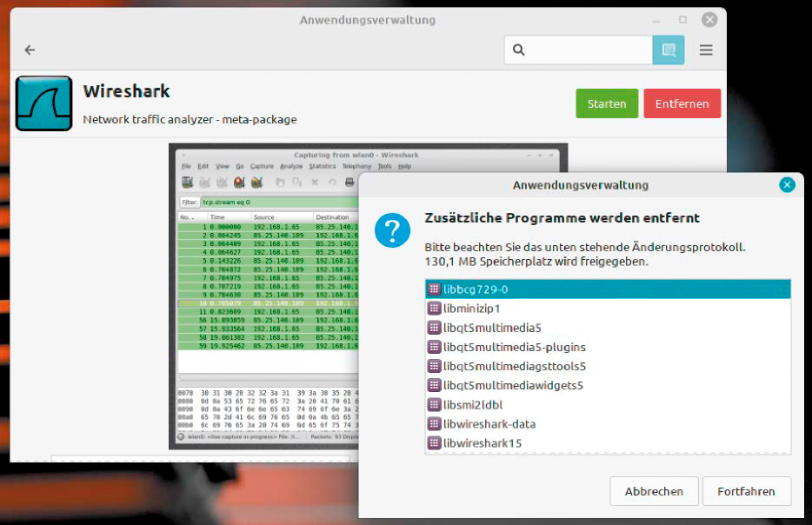Focus the search input field

pos(578,50)
